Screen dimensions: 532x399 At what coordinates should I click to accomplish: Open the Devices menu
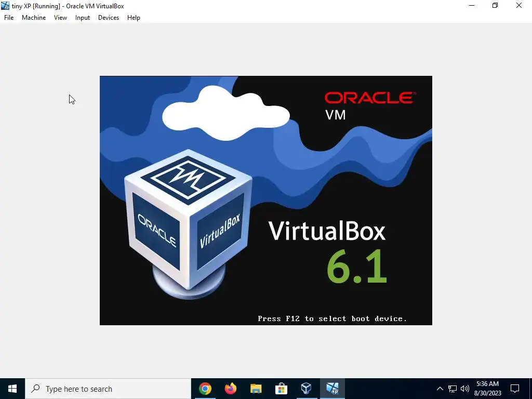109,18
